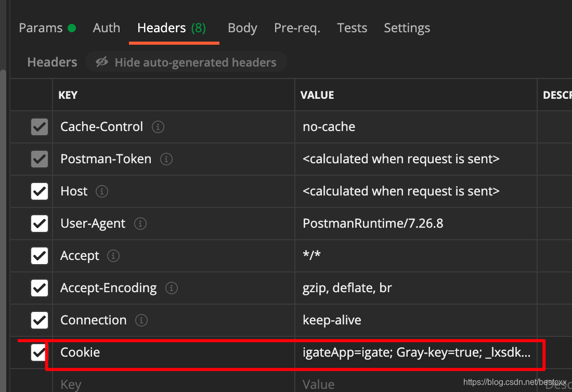Select the Cookie key cell
This screenshot has width=572, height=392.
(174, 352)
